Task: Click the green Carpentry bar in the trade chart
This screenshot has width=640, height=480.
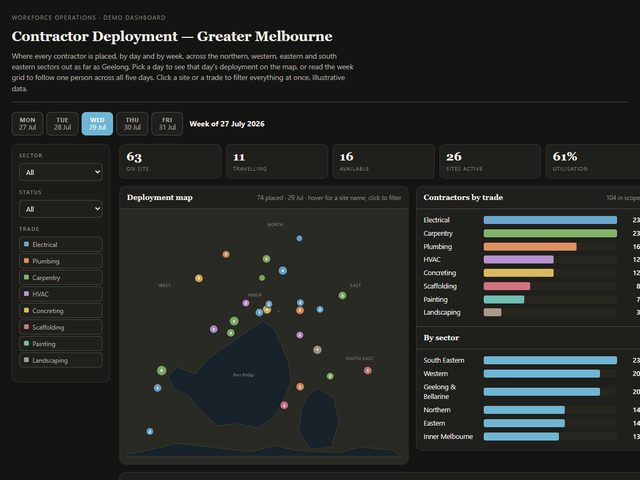Action: (x=550, y=233)
